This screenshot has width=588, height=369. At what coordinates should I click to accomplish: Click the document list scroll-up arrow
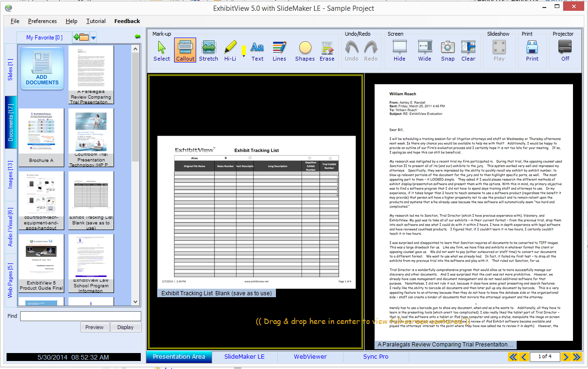(x=135, y=48)
